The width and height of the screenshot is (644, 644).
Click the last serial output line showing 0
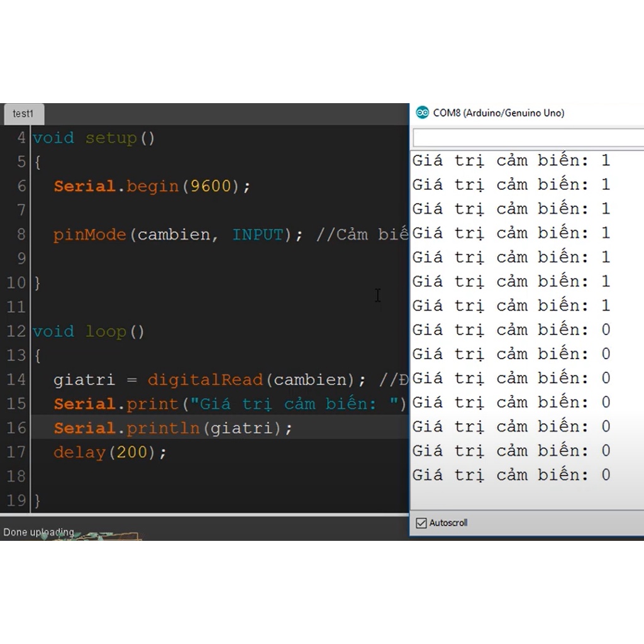tap(511, 475)
